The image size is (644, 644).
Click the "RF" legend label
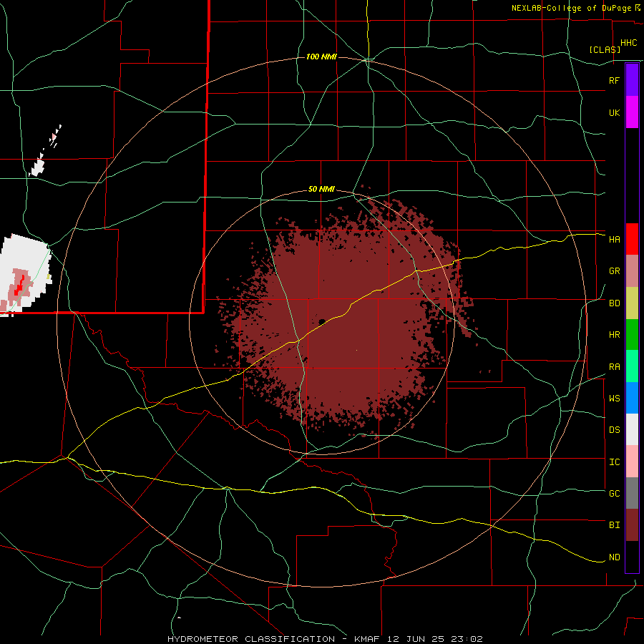click(614, 80)
